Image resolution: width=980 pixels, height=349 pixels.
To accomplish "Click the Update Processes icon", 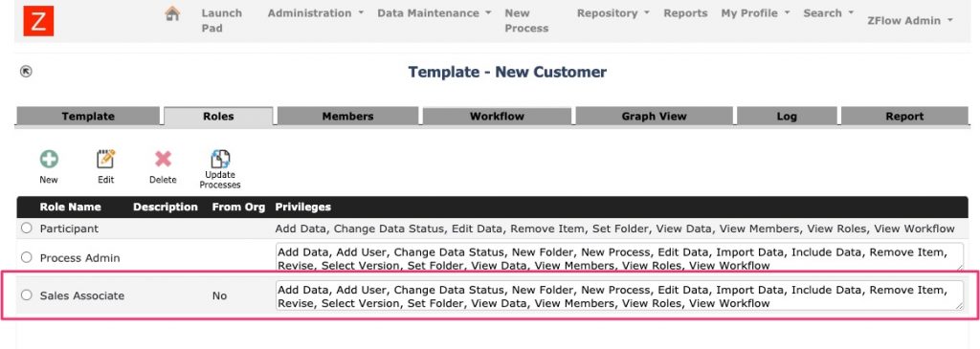I will [220, 160].
